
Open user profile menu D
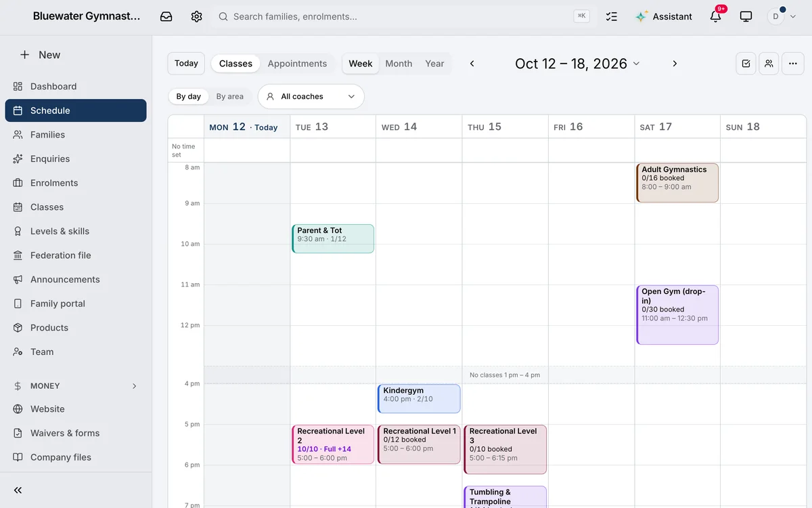pyautogui.click(x=781, y=16)
